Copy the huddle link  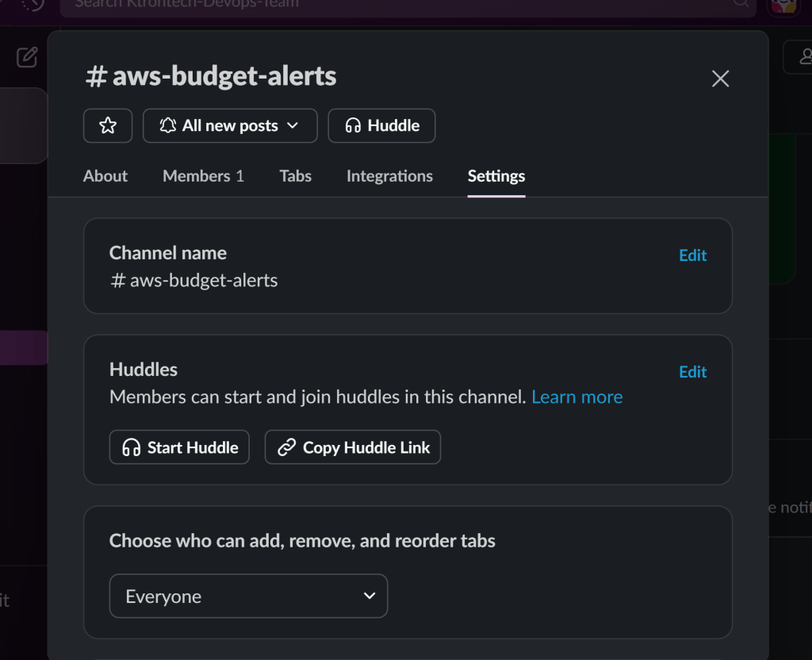click(x=353, y=447)
